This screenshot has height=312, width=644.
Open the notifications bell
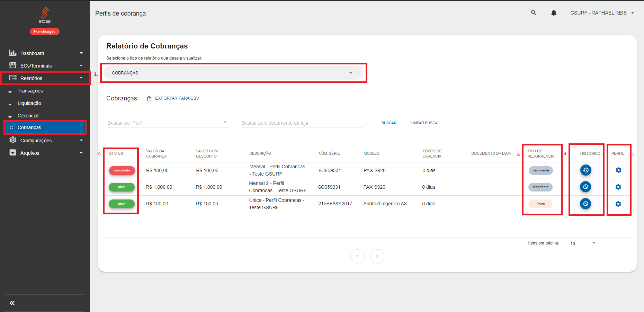point(554,13)
